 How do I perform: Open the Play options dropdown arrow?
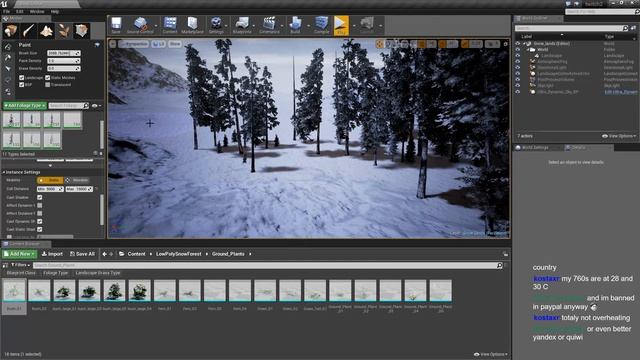(x=354, y=26)
